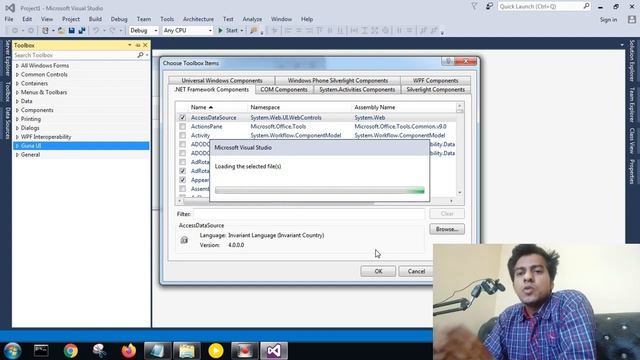640x360 pixels.
Task: Click the feedback icon near Quick Launch
Action: (489, 6)
